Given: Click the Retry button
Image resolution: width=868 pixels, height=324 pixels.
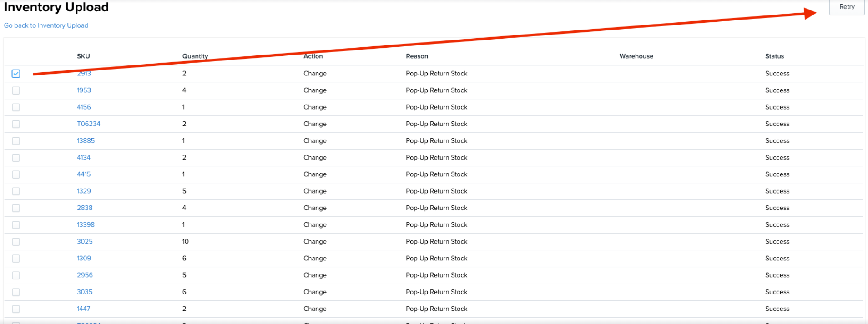Looking at the screenshot, I should [846, 7].
